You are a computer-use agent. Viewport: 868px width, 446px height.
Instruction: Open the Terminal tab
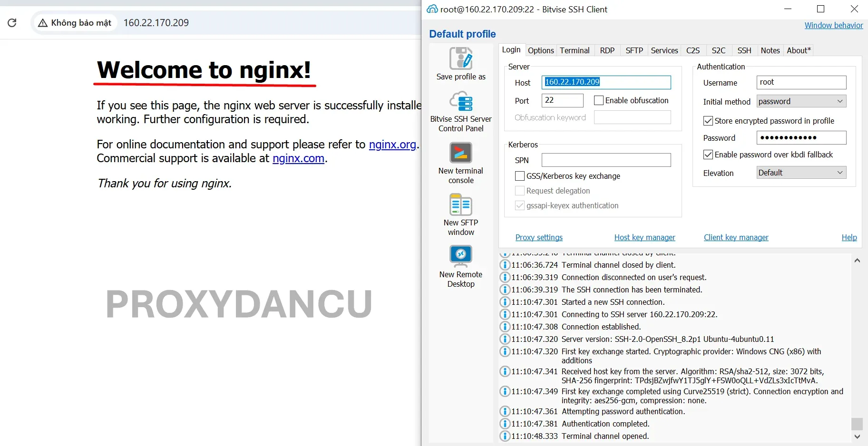point(575,50)
